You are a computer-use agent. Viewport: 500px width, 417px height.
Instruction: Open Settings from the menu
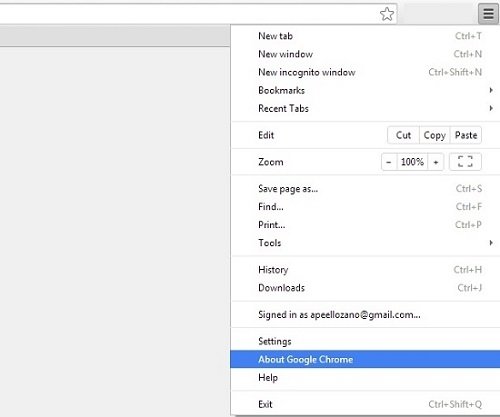[365, 341]
